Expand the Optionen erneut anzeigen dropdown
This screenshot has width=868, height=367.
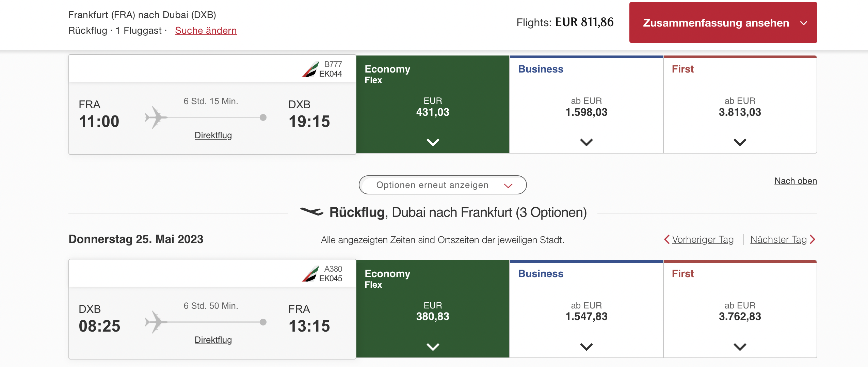[x=443, y=185]
